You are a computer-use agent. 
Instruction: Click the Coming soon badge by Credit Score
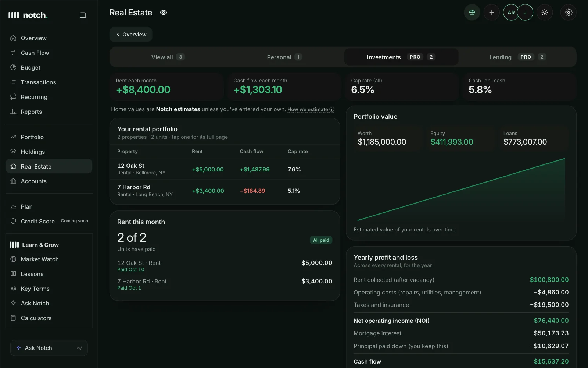pyautogui.click(x=74, y=221)
